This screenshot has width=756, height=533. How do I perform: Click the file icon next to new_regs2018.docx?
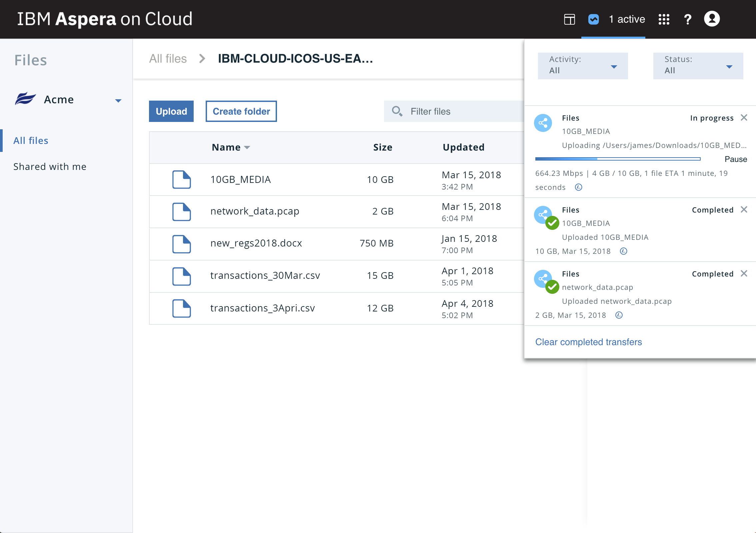(181, 244)
